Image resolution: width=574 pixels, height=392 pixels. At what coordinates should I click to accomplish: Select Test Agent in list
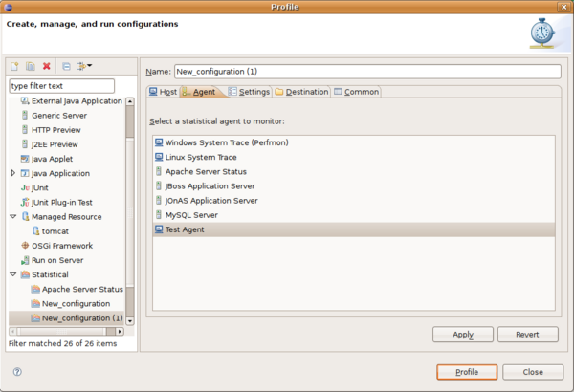pos(354,229)
